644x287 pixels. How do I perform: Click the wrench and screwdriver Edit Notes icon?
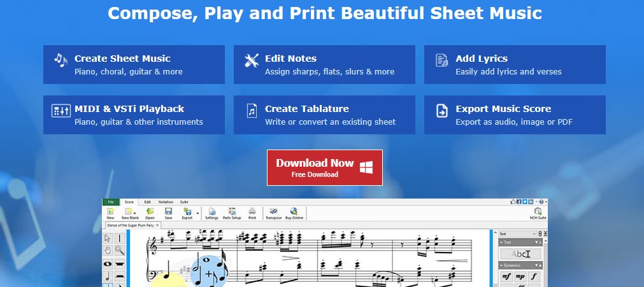tap(252, 60)
